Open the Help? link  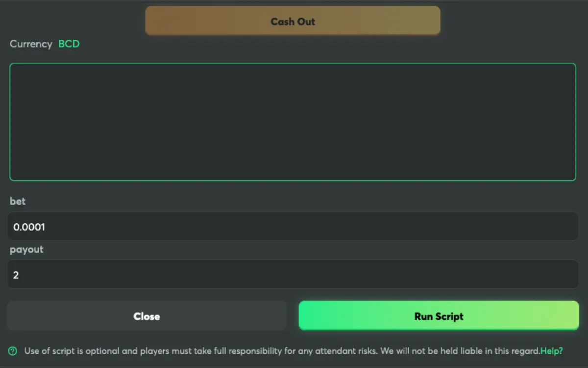click(x=552, y=351)
